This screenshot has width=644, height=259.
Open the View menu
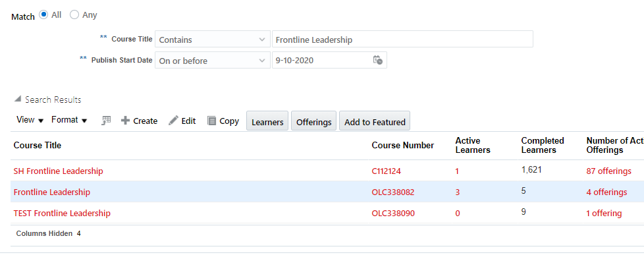point(30,120)
